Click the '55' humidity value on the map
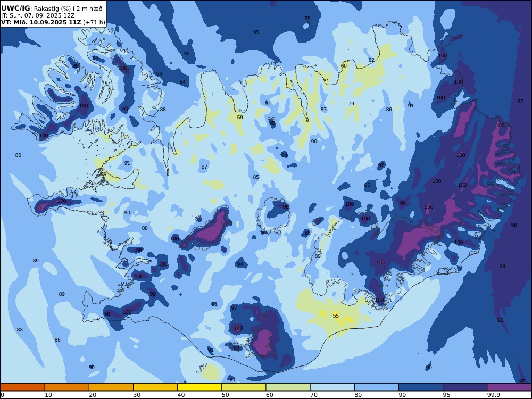Viewport: 532px width, 399px height. click(x=336, y=316)
